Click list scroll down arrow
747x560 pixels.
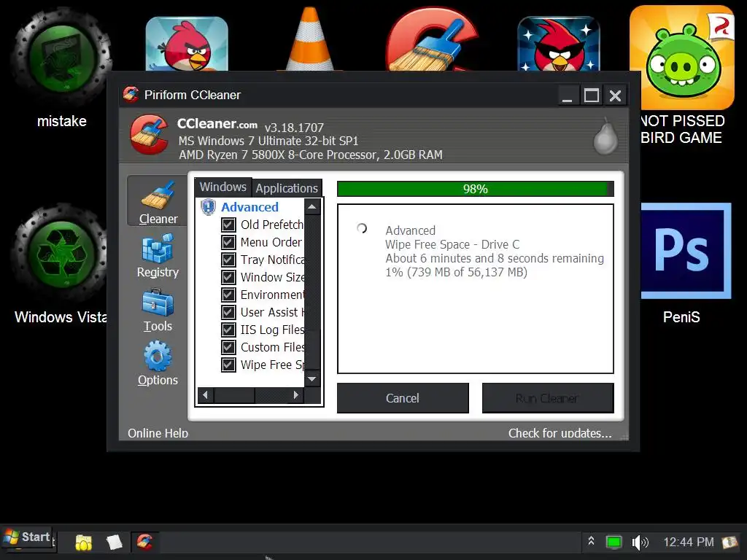tap(312, 379)
